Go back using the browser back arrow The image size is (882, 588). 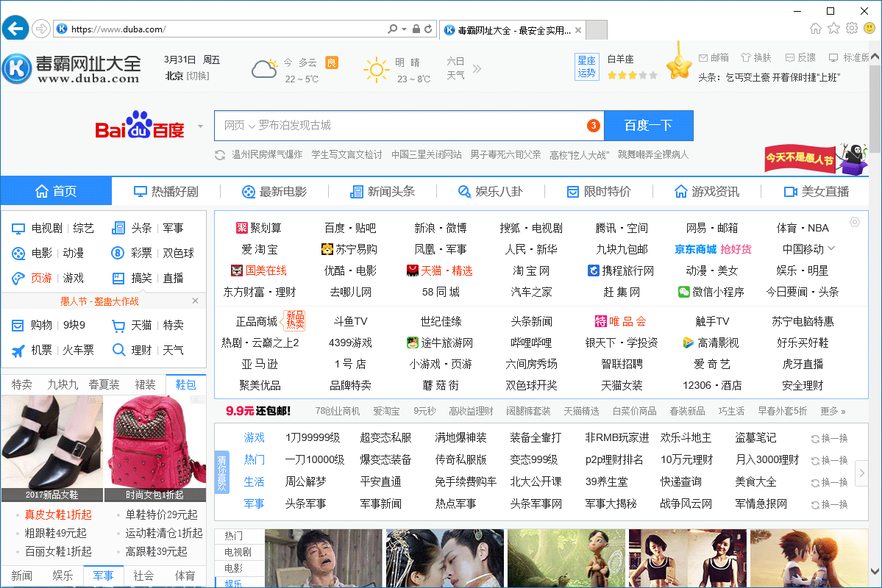pyautogui.click(x=15, y=28)
